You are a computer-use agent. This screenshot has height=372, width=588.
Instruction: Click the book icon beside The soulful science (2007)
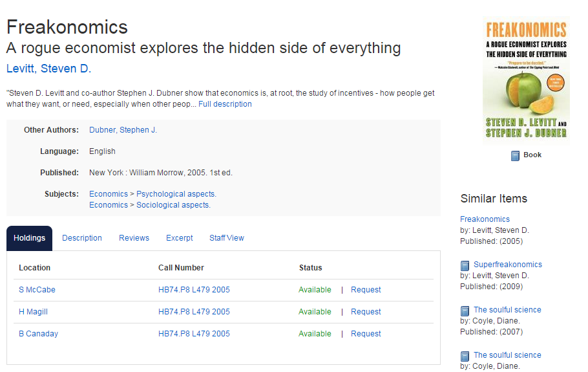coord(465,311)
